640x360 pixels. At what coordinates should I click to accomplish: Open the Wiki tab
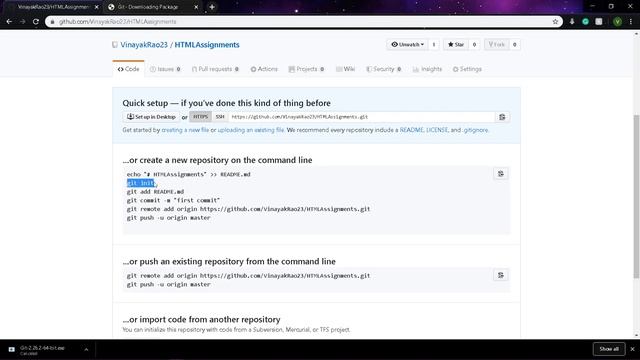pyautogui.click(x=345, y=69)
